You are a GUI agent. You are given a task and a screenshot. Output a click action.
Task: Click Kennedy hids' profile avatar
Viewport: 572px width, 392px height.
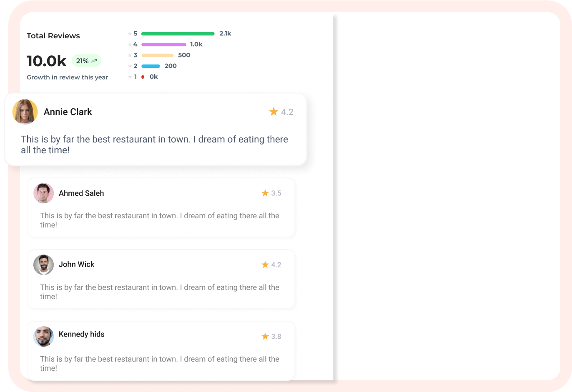(x=44, y=337)
